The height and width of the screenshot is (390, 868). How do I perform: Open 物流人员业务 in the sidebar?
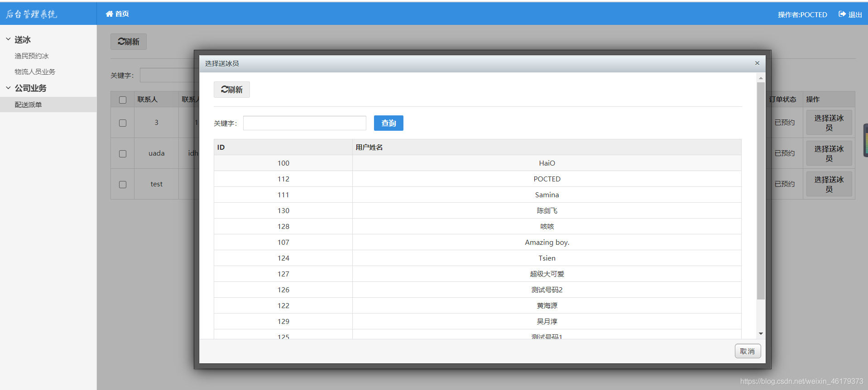coord(35,72)
